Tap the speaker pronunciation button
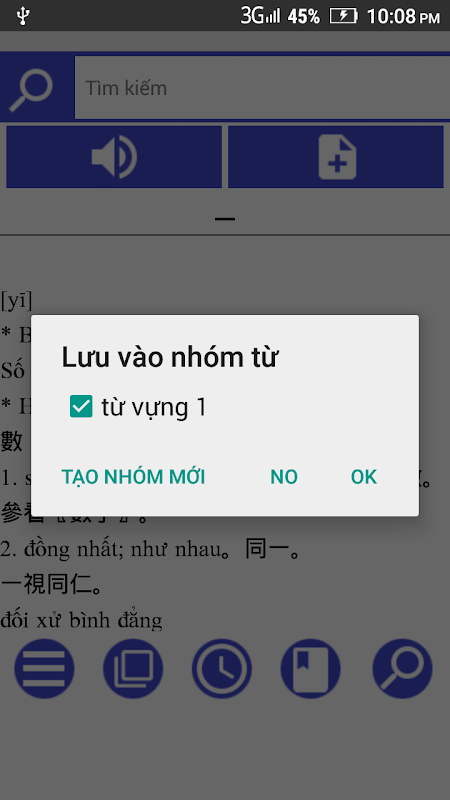 (114, 157)
